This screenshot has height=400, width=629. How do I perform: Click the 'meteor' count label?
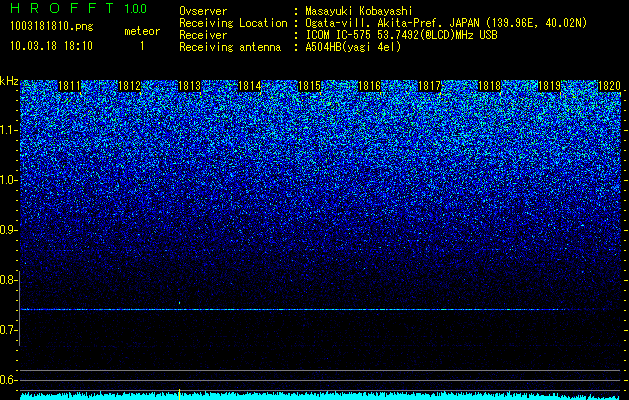[x=142, y=31]
